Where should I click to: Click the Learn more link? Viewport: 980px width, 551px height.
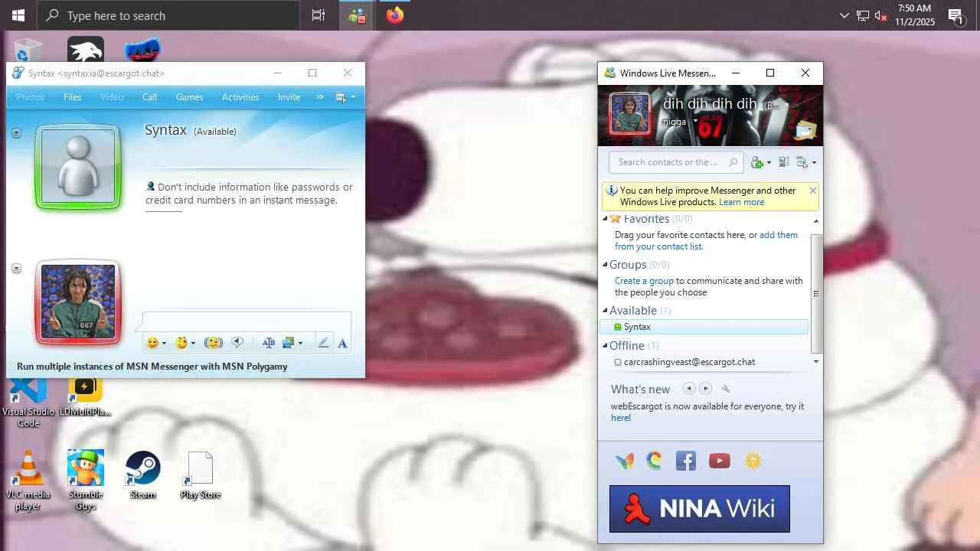741,202
